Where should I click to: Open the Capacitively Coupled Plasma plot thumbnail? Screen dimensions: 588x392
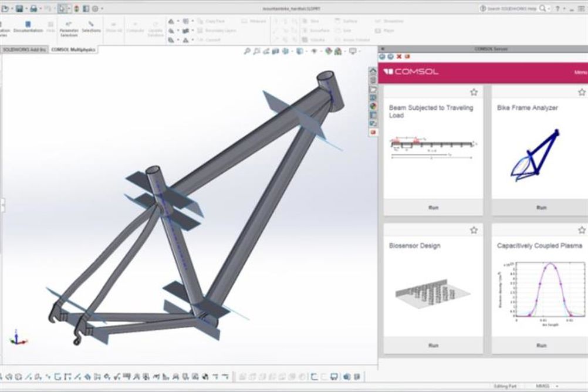[x=542, y=294]
